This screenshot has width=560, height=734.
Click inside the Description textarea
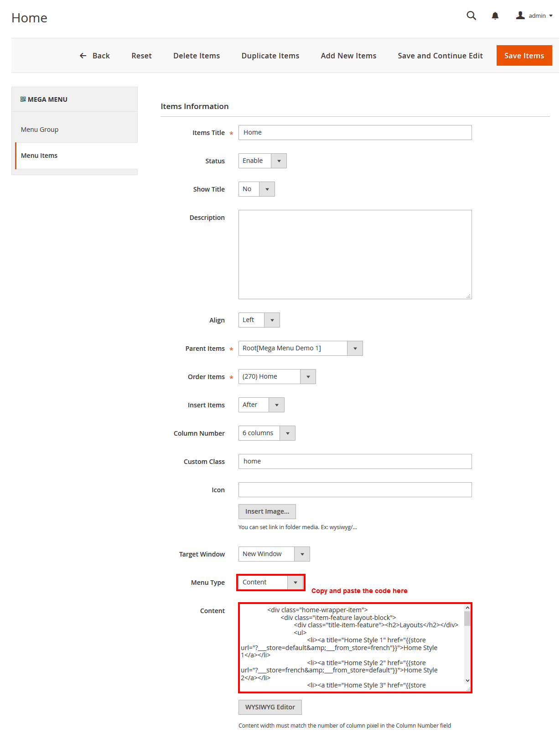[x=355, y=255]
